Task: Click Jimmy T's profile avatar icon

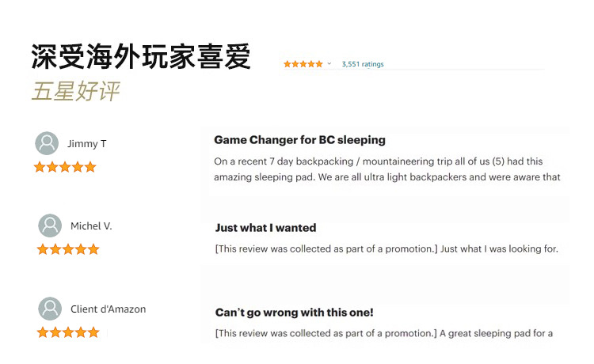Action: pyautogui.click(x=47, y=143)
